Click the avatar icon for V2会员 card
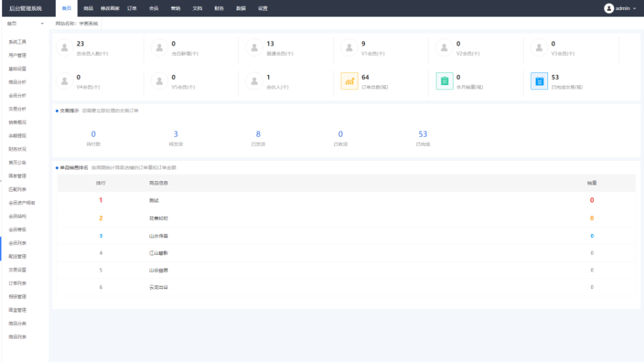Viewport: 644px width, 362px height. click(x=444, y=48)
